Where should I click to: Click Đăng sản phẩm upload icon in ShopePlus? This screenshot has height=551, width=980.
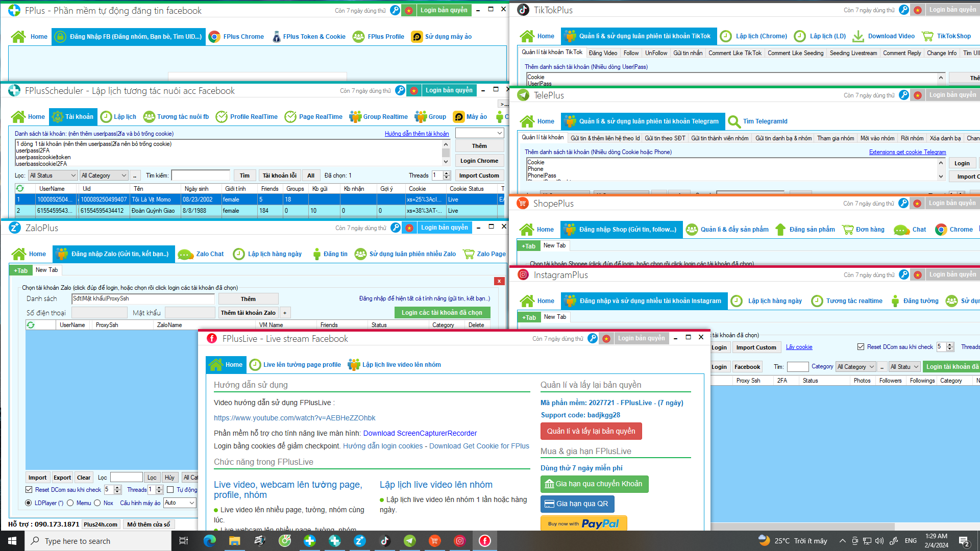pos(780,230)
